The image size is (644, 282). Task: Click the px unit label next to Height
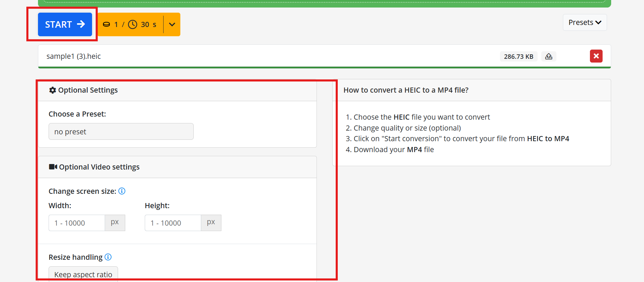pyautogui.click(x=211, y=223)
